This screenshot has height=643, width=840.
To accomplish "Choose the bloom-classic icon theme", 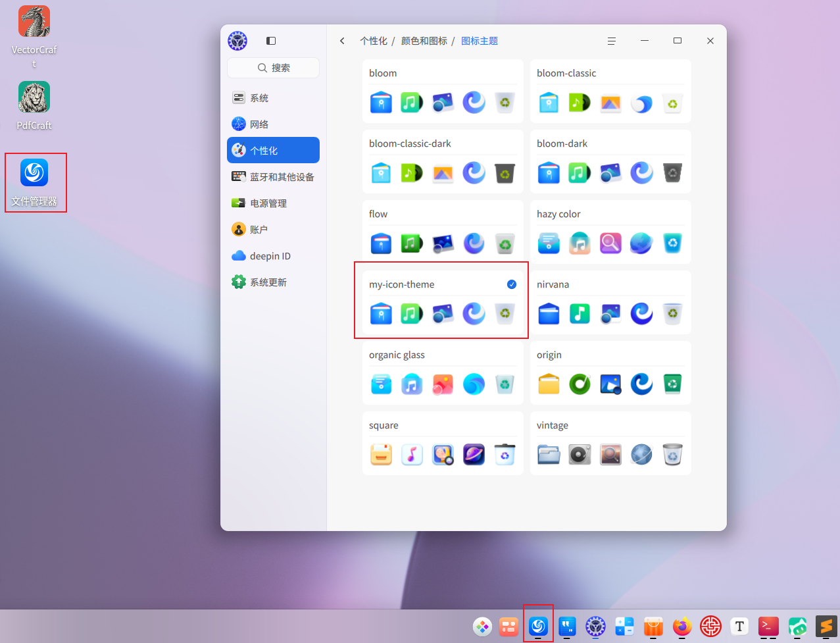I will [x=610, y=91].
